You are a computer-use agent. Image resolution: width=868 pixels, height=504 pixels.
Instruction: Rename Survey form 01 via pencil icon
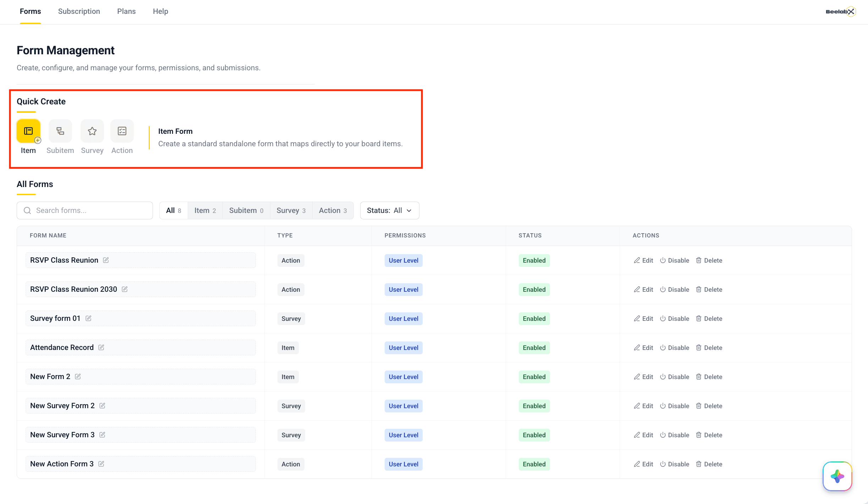tap(88, 318)
